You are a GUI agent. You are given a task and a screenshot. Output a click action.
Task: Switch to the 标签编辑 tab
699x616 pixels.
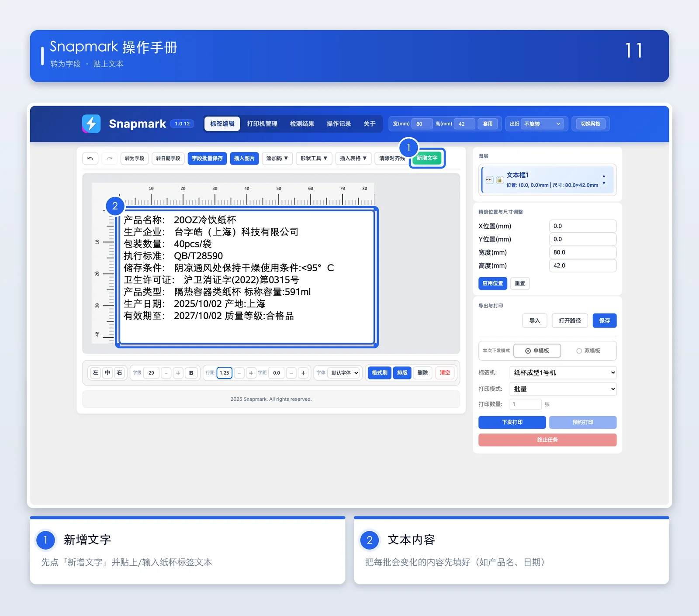tap(222, 124)
